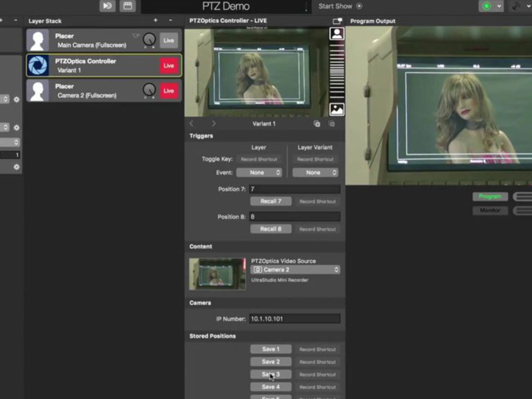Duplicate variant icon next to Variant 1
Image resolution: width=532 pixels, height=399 pixels.
[x=317, y=124]
